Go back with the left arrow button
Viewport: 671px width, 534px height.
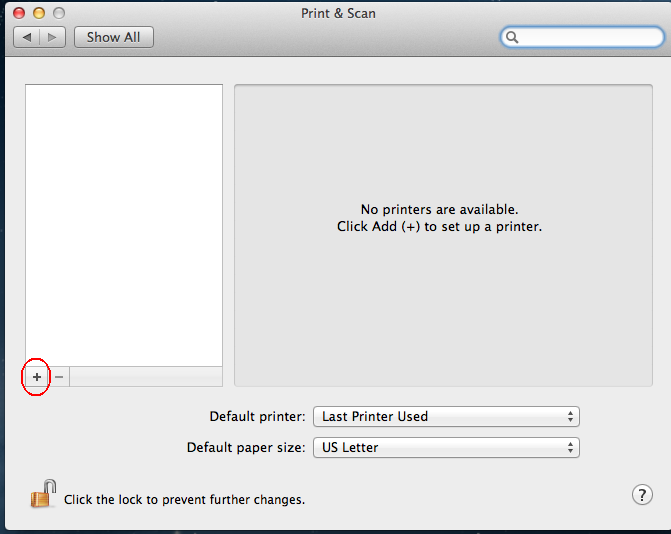click(x=27, y=37)
